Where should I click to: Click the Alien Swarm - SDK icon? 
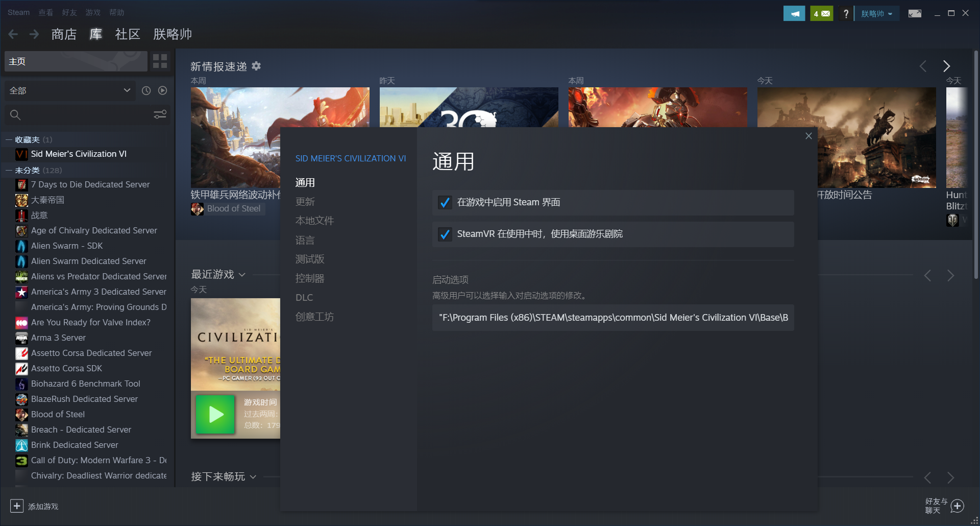point(21,246)
